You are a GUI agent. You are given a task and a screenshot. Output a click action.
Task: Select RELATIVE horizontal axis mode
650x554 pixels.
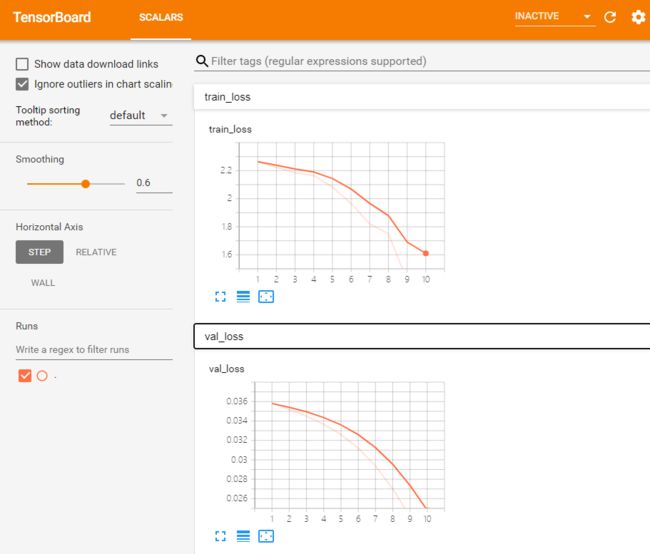click(96, 252)
